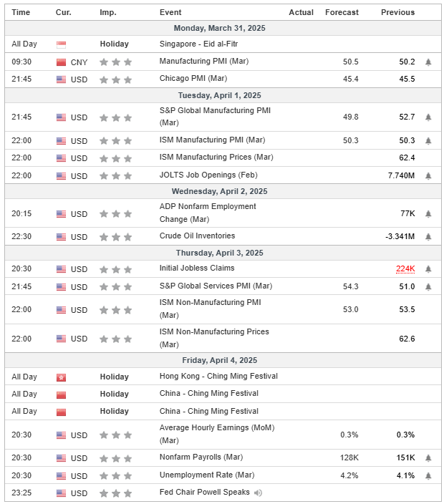444x504 pixels.
Task: Click the Tuesday, April 1, 2025 date header
Action: coord(220,95)
